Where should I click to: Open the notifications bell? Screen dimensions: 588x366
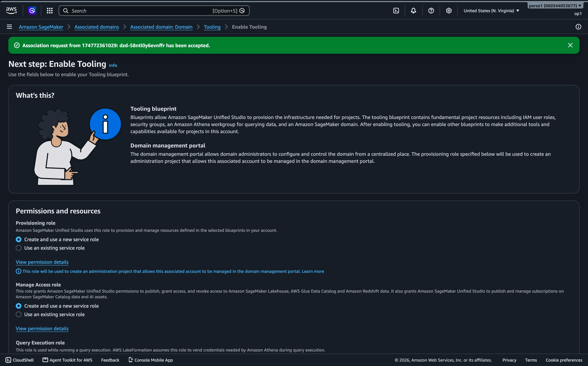click(413, 11)
